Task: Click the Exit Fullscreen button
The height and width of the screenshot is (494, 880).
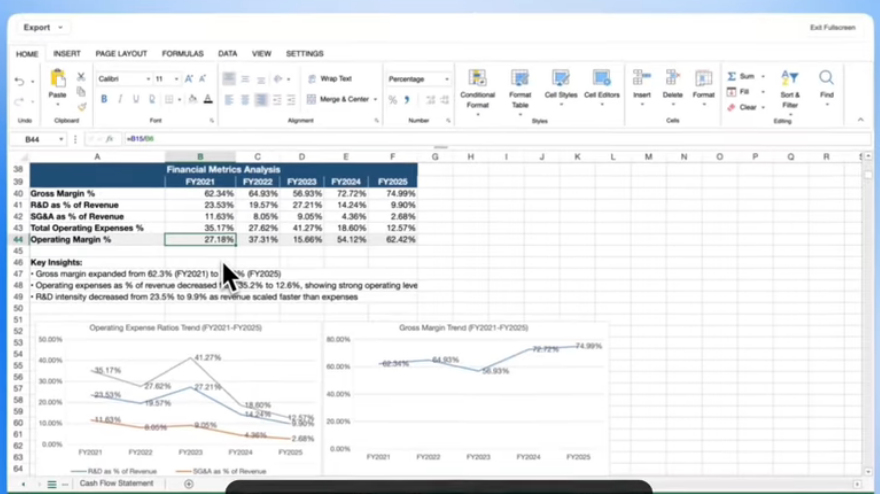Action: click(x=832, y=28)
